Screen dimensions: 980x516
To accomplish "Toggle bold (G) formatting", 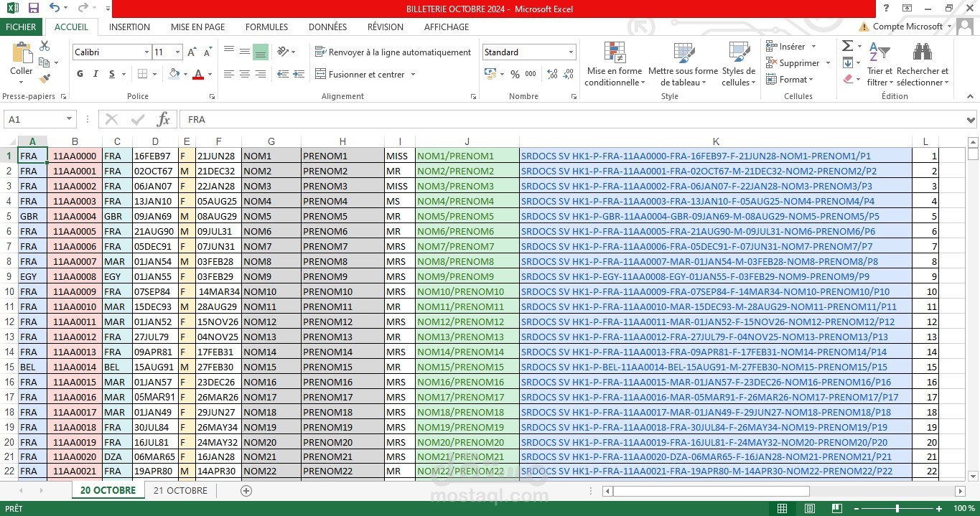I will click(x=80, y=74).
